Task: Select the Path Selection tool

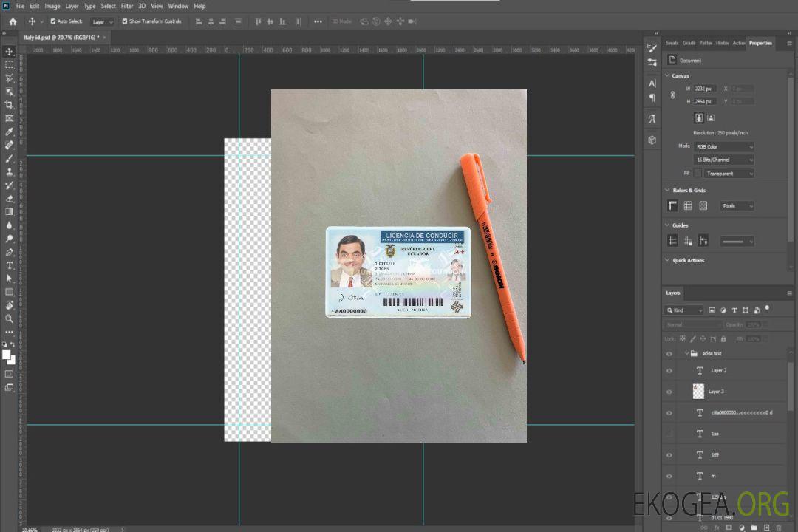Action: (x=9, y=279)
